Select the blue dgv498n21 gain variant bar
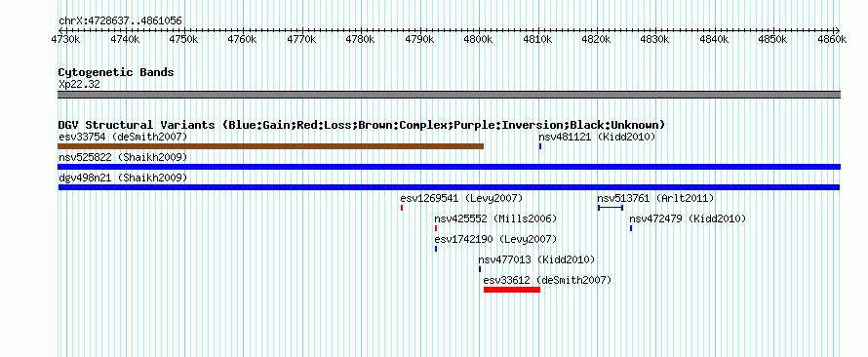This screenshot has height=357, width=868. (x=449, y=187)
